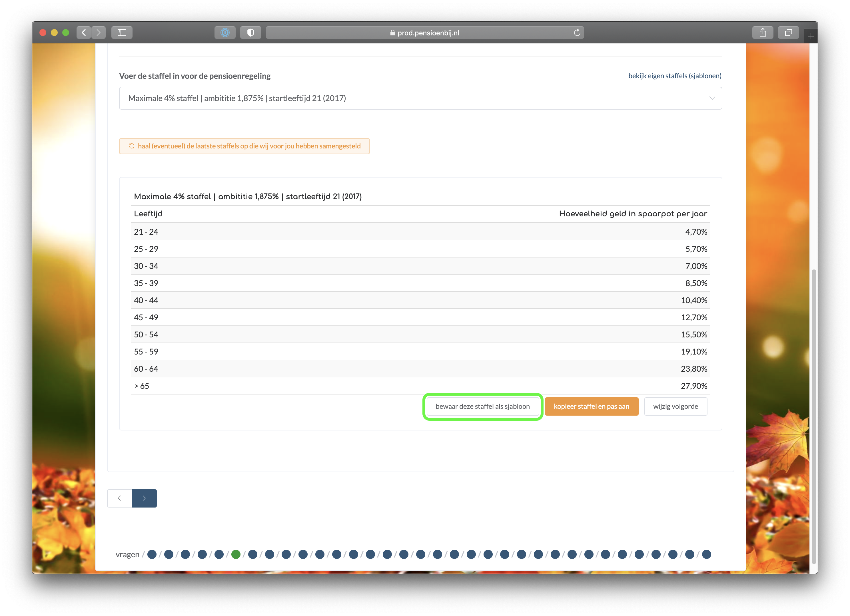The width and height of the screenshot is (850, 616).
Task: Expand the 'Maximale 4% staffel' dropdown
Action: (420, 98)
